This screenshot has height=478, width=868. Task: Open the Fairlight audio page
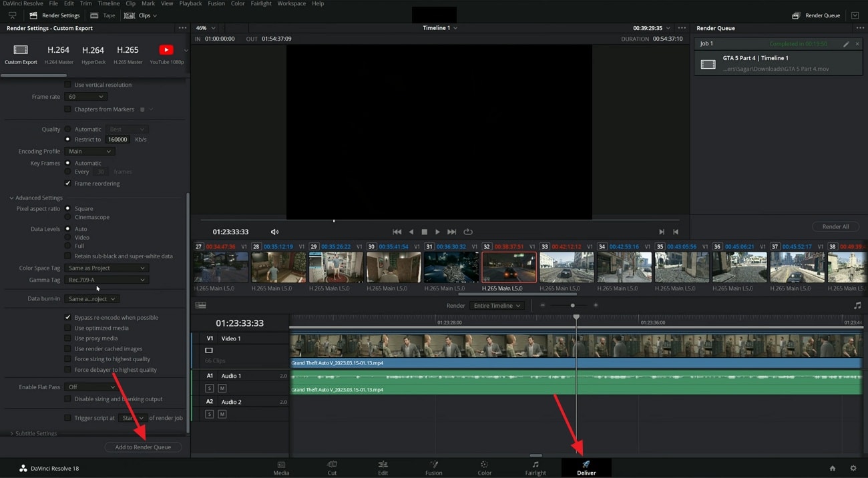pyautogui.click(x=535, y=467)
